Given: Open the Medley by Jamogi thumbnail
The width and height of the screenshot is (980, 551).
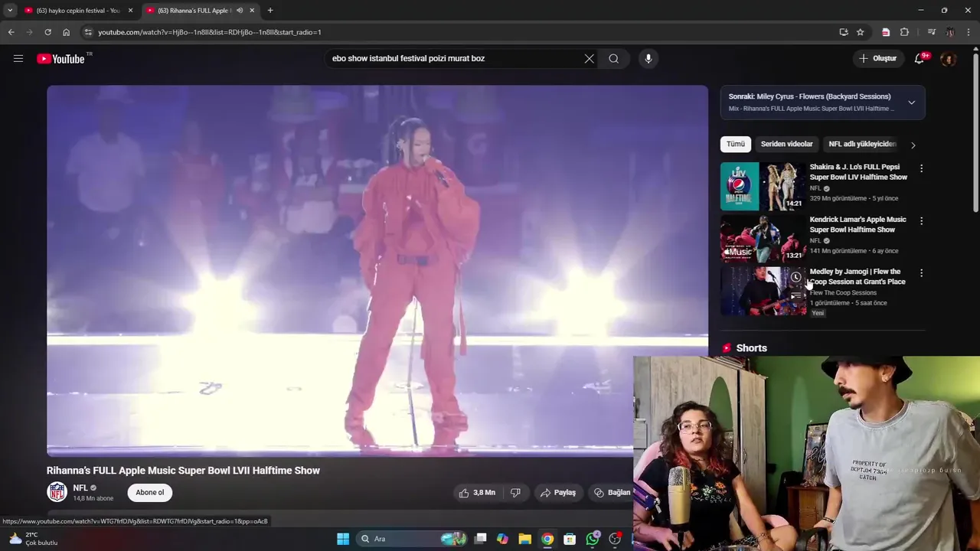Looking at the screenshot, I should click(x=763, y=291).
